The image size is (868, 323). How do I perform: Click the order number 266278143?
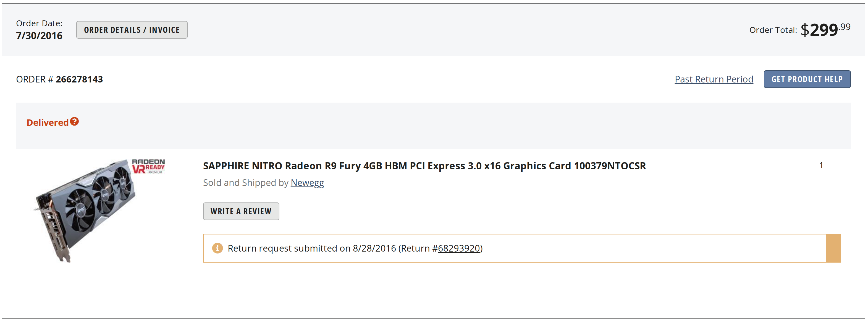click(x=79, y=79)
